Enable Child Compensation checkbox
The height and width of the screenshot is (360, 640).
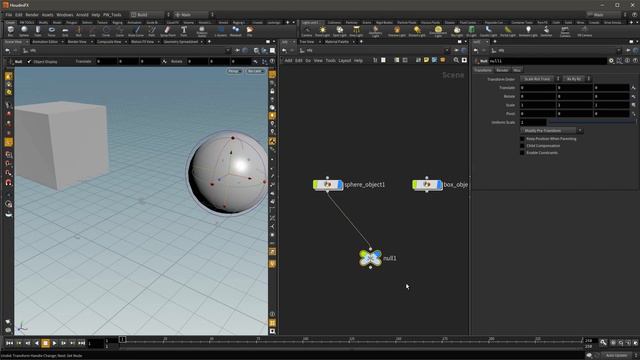point(522,146)
